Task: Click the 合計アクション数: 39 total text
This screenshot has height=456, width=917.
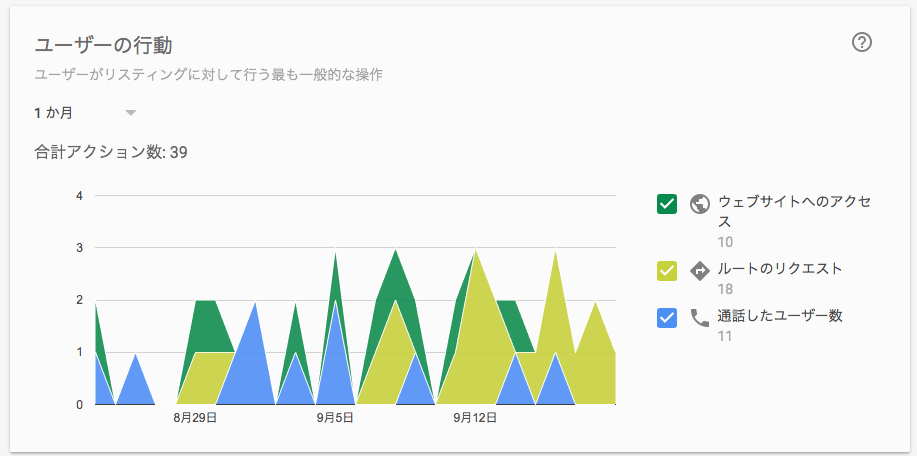Action: coord(111,153)
